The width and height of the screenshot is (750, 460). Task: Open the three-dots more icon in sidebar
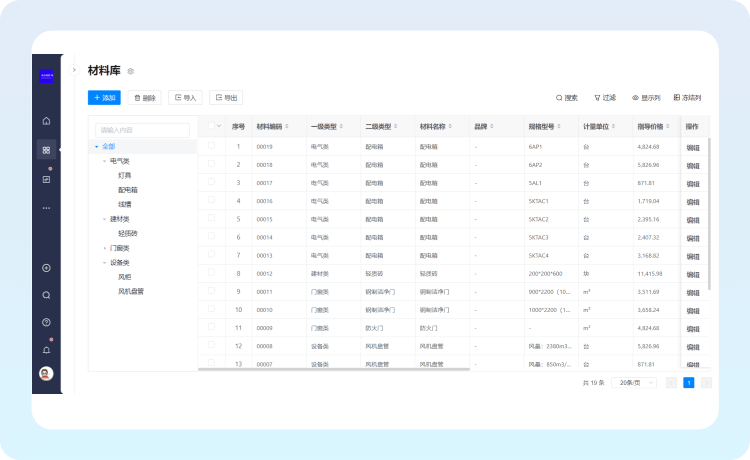tap(46, 207)
